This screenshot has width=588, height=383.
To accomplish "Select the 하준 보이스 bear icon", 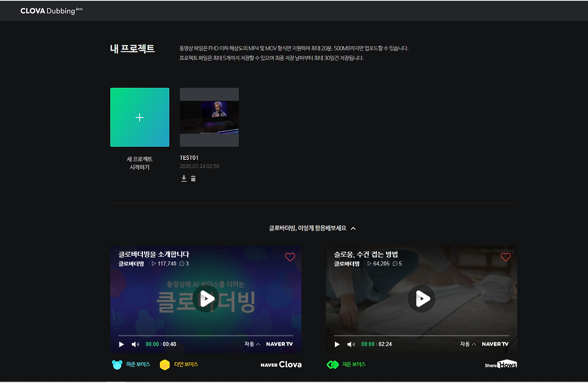I will 117,365.
